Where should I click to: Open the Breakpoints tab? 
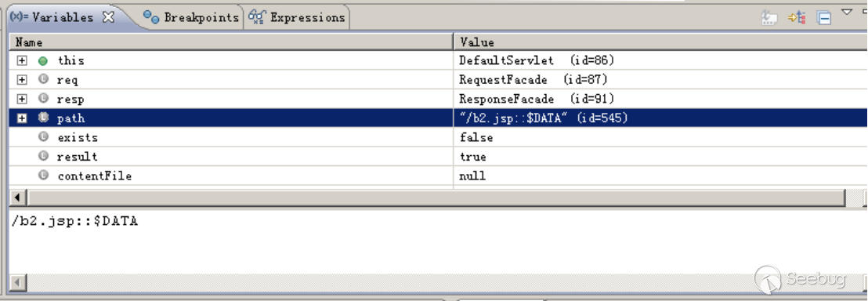click(190, 17)
